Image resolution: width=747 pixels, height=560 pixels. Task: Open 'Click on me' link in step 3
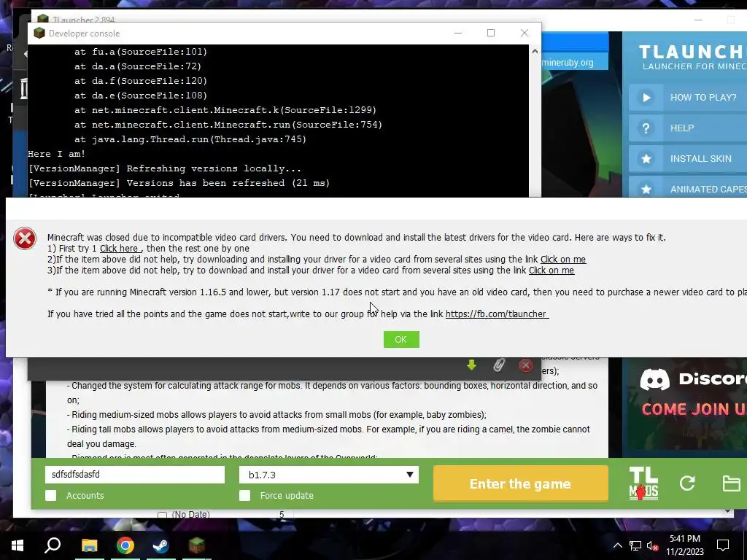point(551,271)
